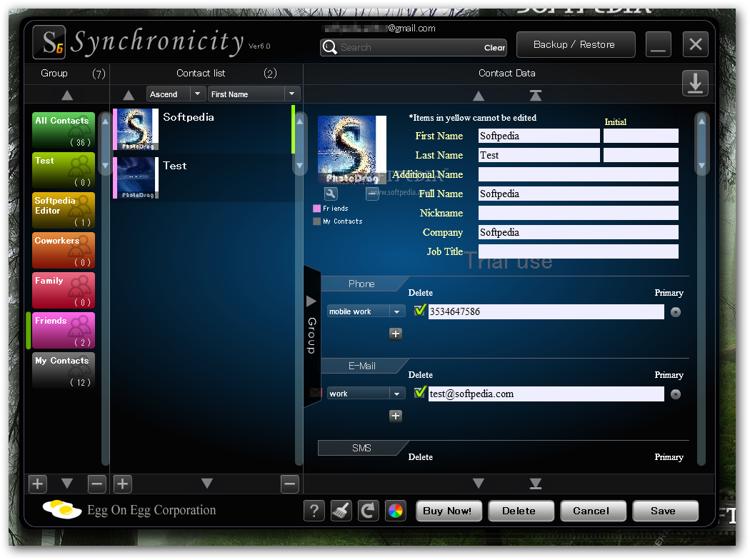Click the magnifier icon in the search bar
This screenshot has width=750, height=560.
[329, 47]
